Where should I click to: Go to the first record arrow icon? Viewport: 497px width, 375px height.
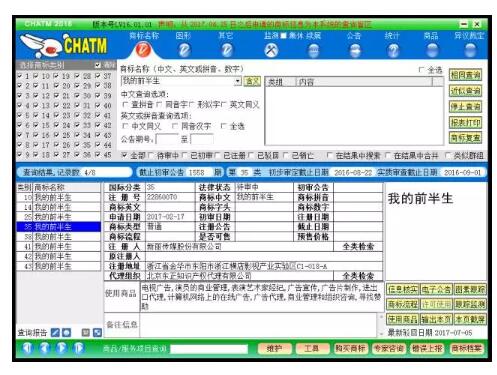coord(27,348)
